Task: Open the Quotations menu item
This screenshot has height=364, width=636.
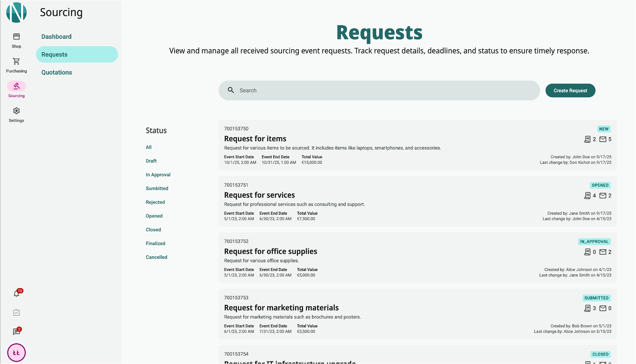Action: tap(57, 73)
